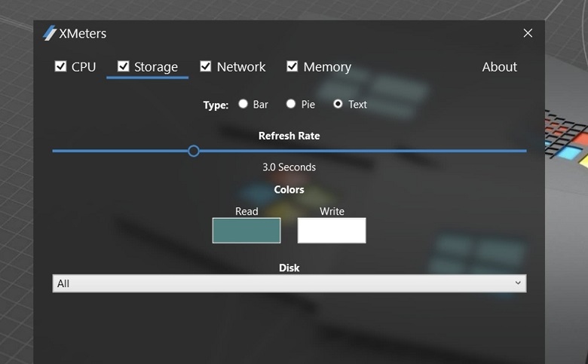Open the About page
588x364 pixels.
[499, 67]
